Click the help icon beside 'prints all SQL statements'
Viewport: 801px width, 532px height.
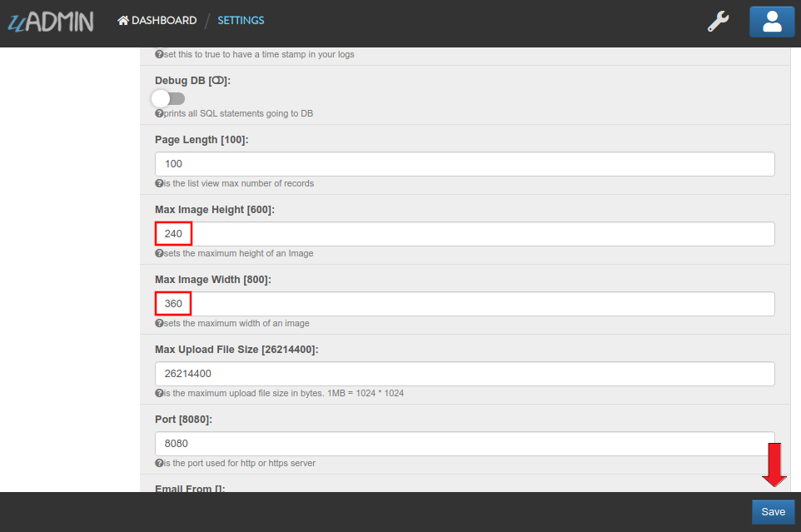pyautogui.click(x=159, y=113)
